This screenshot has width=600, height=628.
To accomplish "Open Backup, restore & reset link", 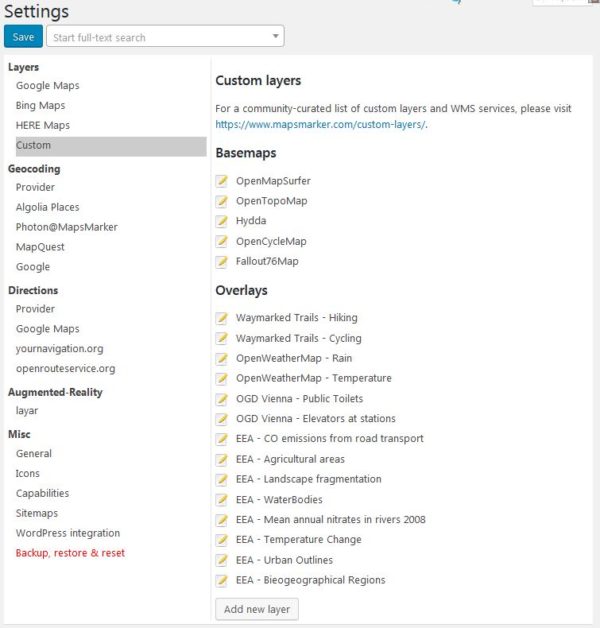I will [70, 553].
